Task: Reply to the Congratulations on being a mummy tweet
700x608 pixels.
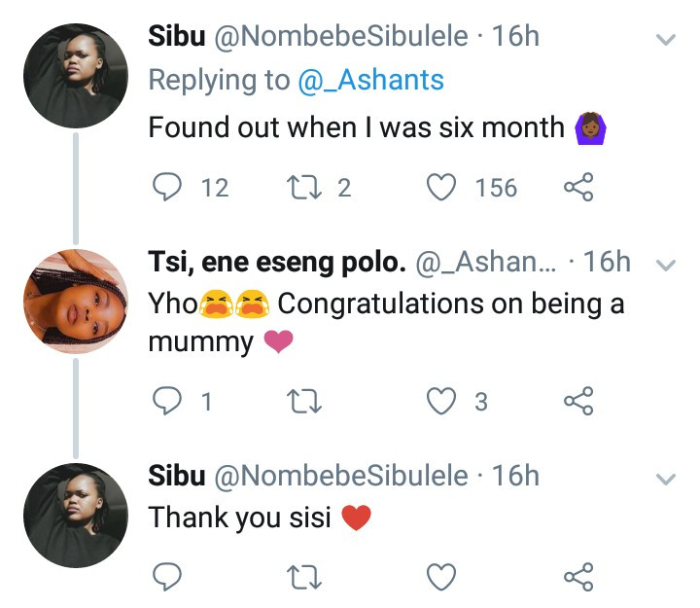Action: click(x=167, y=401)
